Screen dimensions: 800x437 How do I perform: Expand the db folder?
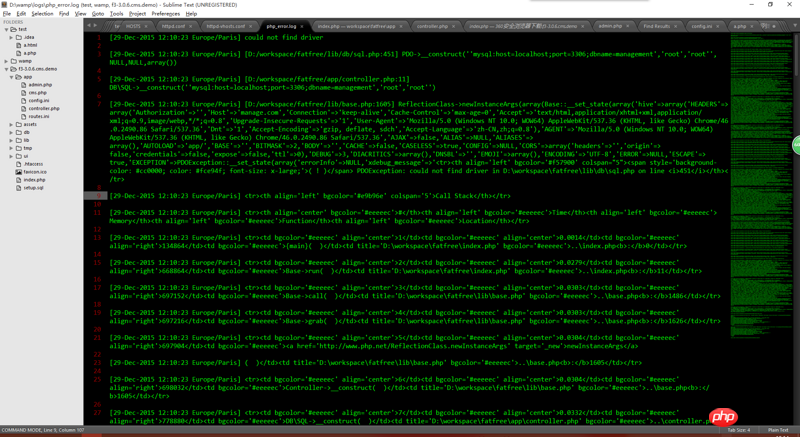(11, 133)
